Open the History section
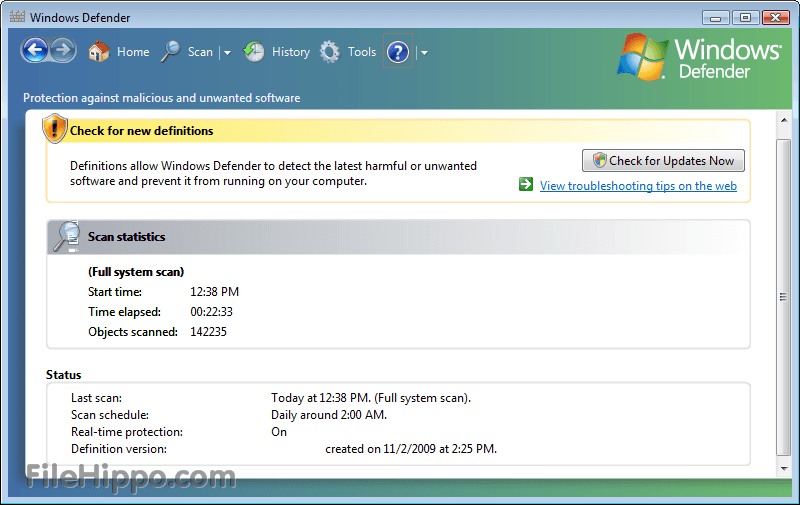The image size is (800, 505). (291, 52)
